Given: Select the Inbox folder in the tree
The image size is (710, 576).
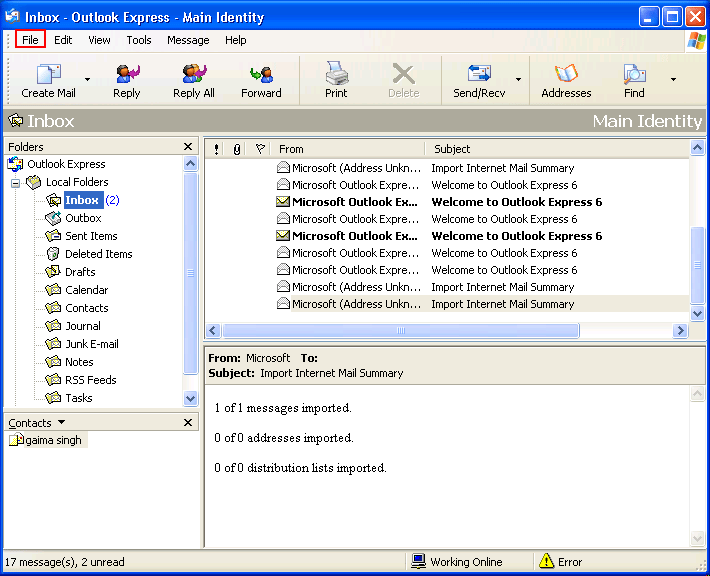Looking at the screenshot, I should coord(82,200).
